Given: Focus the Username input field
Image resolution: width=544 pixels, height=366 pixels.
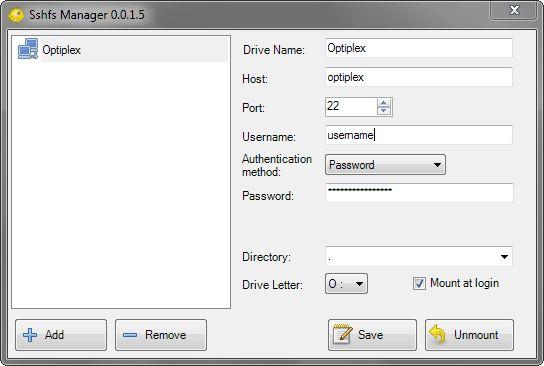Looking at the screenshot, I should click(419, 135).
